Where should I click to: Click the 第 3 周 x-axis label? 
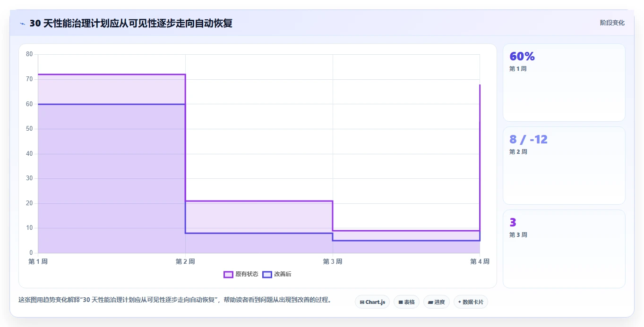coord(333,261)
